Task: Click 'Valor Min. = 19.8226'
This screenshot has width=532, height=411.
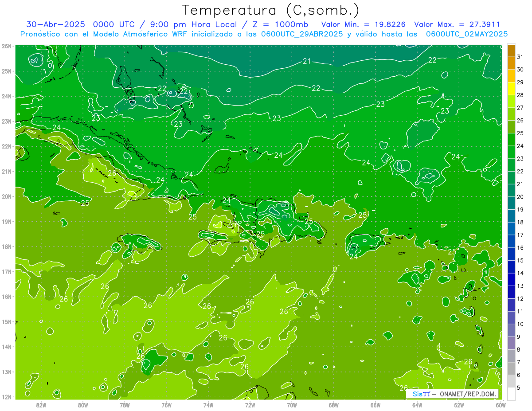Action: [364, 24]
